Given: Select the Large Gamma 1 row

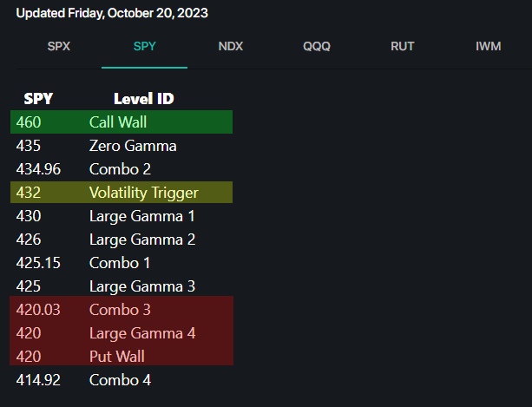Looking at the screenshot, I should pyautogui.click(x=122, y=216).
